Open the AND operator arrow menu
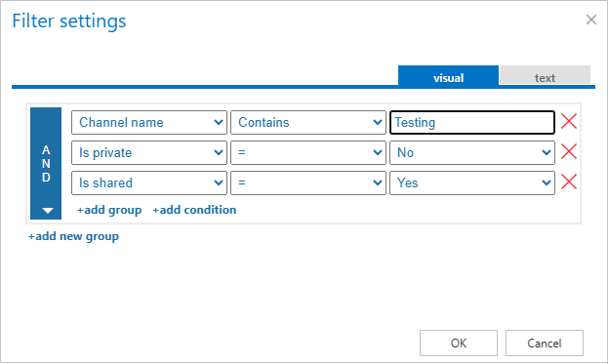The width and height of the screenshot is (608, 364). (47, 211)
